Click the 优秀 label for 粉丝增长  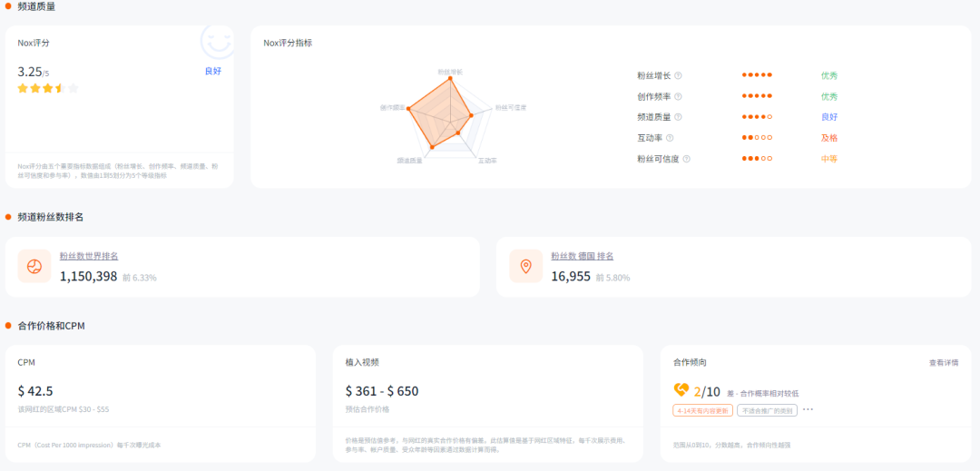coord(829,75)
